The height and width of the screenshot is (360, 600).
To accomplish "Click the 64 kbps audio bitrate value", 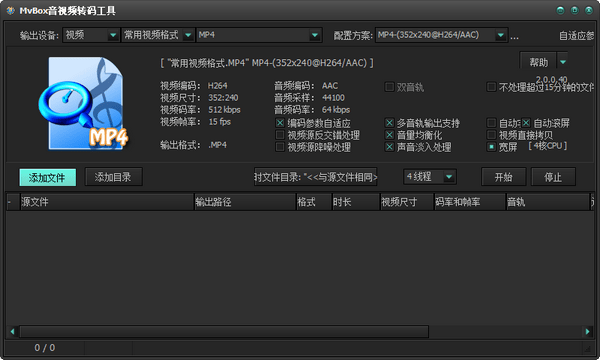I will coord(336,110).
